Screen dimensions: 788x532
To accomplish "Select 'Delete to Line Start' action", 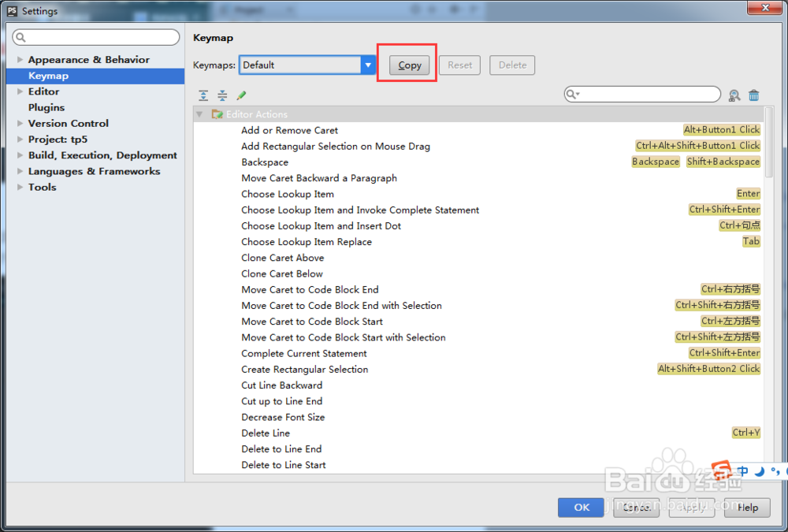I will point(284,465).
